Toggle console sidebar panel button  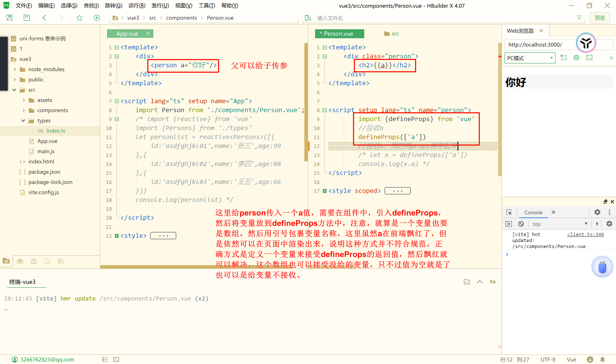508,224
